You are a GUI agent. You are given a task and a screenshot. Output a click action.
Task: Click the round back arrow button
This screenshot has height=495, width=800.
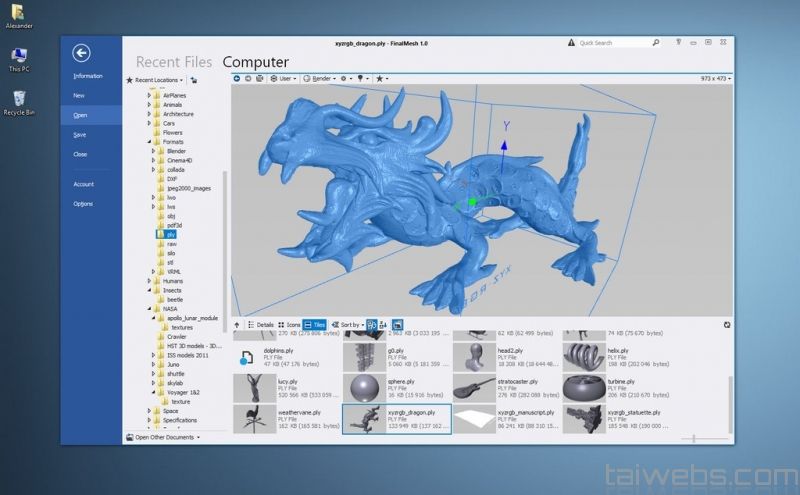tap(82, 54)
